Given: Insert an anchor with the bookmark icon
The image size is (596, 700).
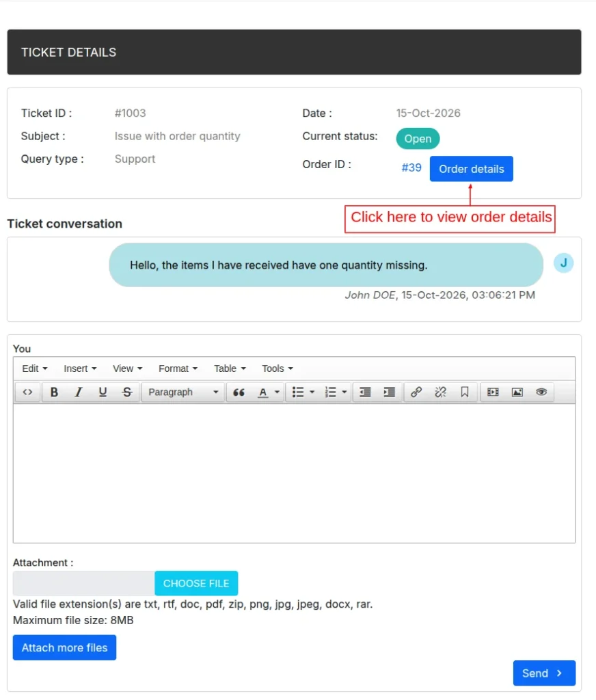Looking at the screenshot, I should pyautogui.click(x=465, y=392).
